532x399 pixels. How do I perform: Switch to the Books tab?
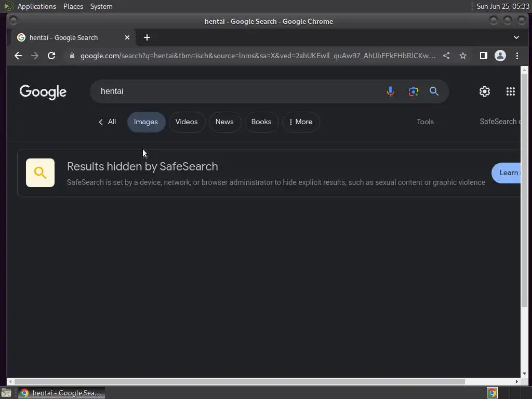[x=261, y=122]
